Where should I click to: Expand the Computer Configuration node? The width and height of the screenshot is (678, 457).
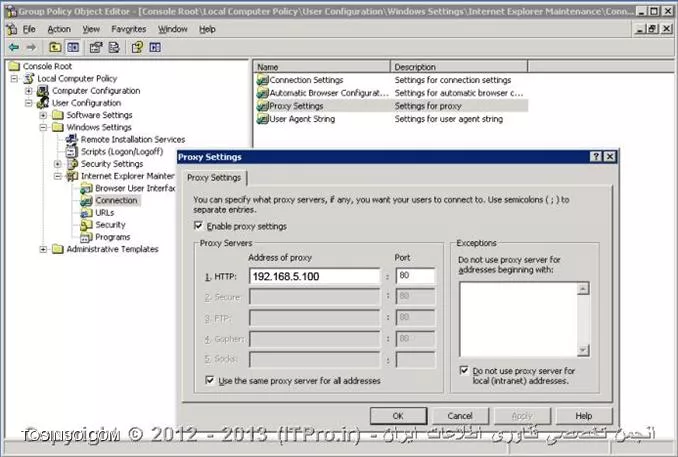pos(29,91)
